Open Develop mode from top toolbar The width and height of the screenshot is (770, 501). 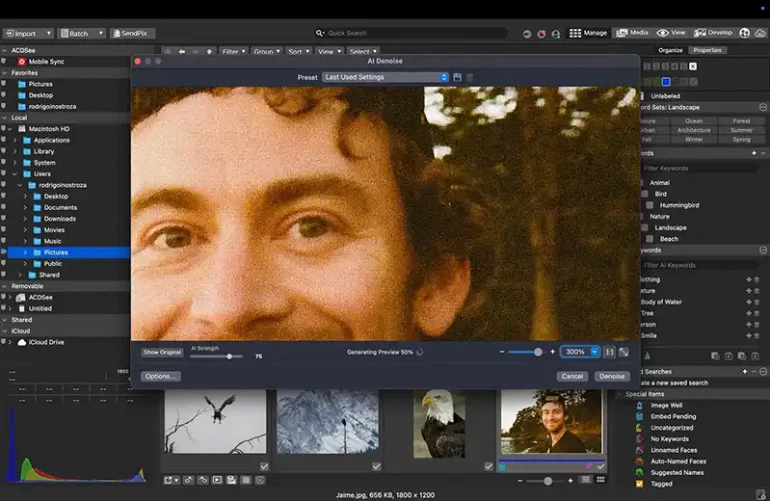point(714,33)
